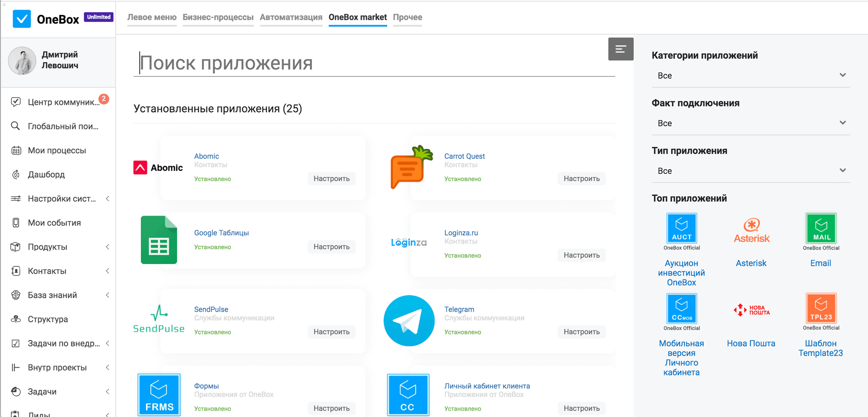Open the Шаблон Template23 link
This screenshot has width=868, height=417.
point(821,348)
